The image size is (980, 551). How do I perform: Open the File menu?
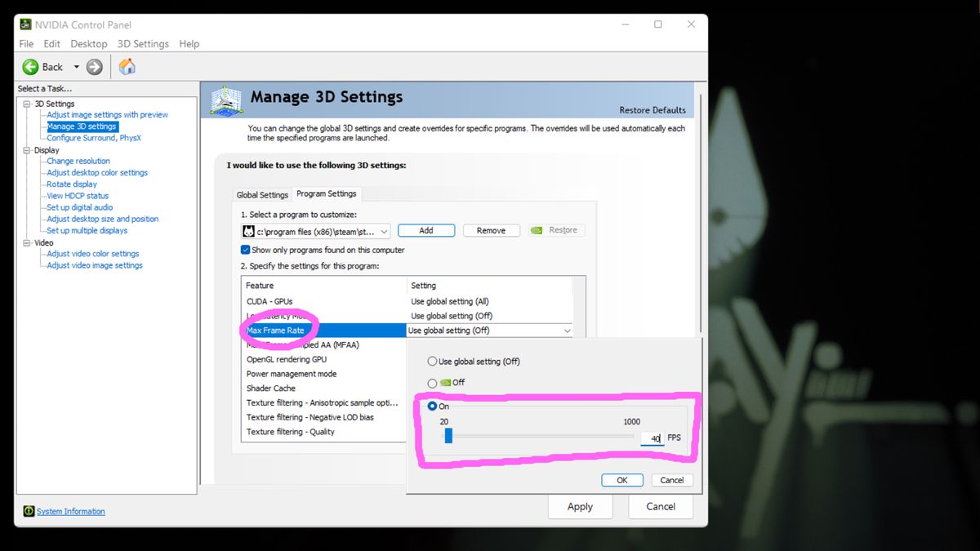click(x=26, y=44)
